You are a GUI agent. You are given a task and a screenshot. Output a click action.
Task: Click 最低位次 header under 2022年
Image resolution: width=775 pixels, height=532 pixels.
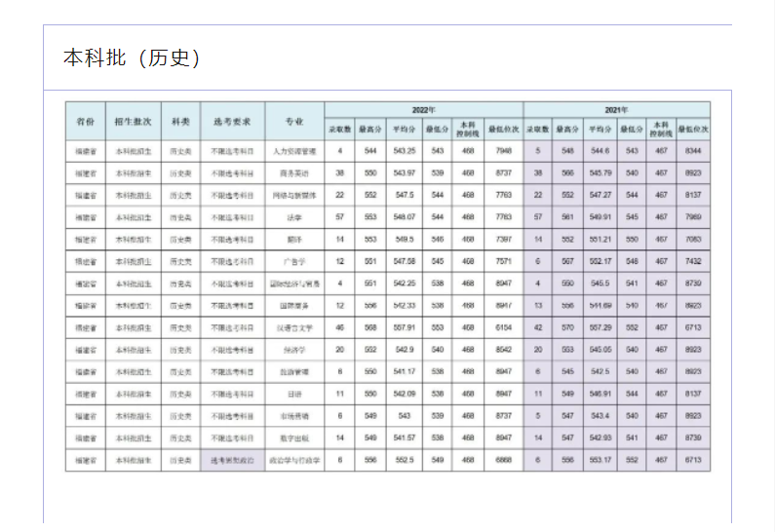click(x=504, y=129)
